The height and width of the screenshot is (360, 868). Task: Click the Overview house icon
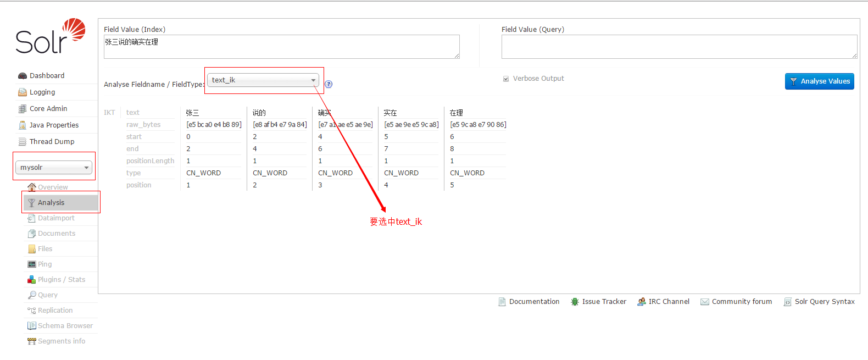click(32, 187)
